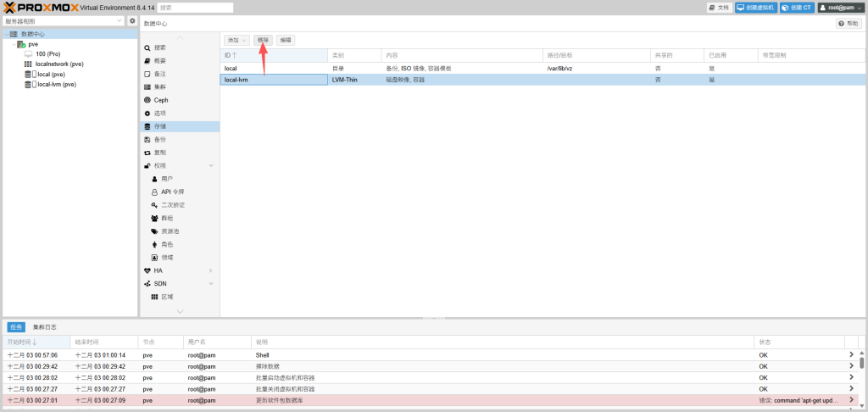Select localnetwork (pve) in the resource tree
This screenshot has width=868, height=412.
coord(58,64)
